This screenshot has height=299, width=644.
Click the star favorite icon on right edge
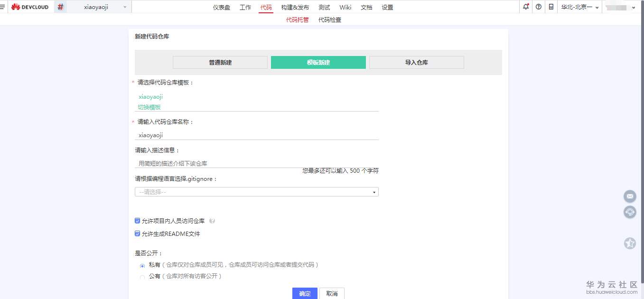pyautogui.click(x=630, y=243)
